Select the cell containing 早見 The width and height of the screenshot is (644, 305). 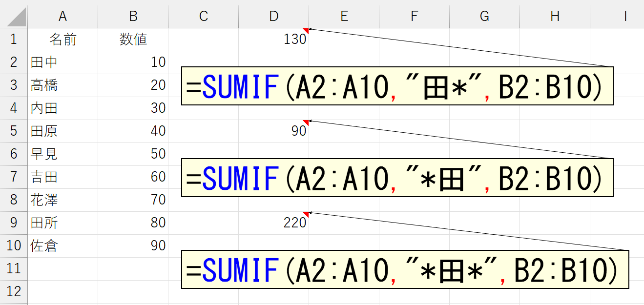62,154
